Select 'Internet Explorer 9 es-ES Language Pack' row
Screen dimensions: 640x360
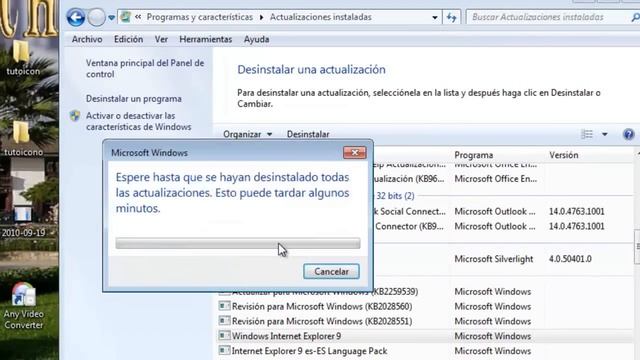[424, 351]
